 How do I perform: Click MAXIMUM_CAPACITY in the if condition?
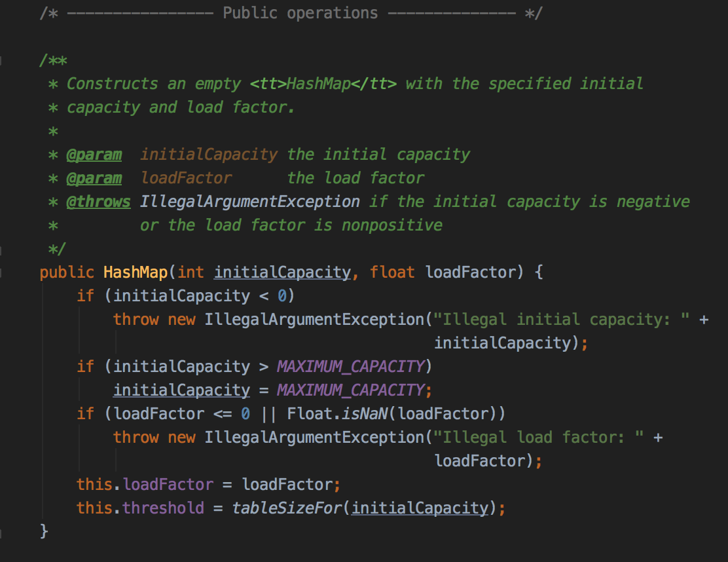[x=351, y=367]
